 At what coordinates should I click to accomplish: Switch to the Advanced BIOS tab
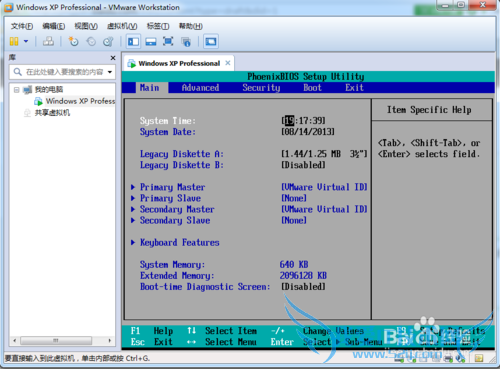200,88
